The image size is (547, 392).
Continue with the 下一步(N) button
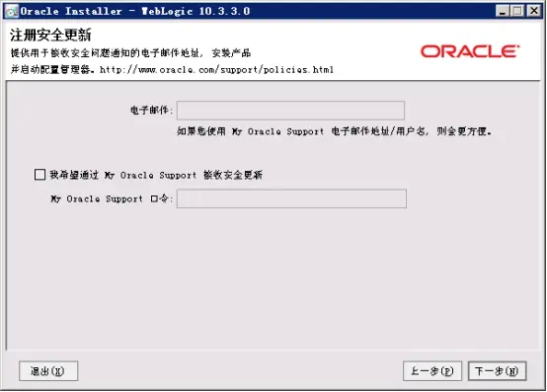[x=497, y=370]
